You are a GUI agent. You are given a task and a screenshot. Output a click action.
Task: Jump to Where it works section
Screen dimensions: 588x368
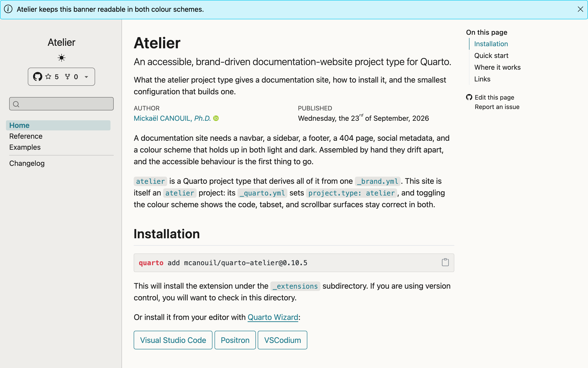point(497,67)
